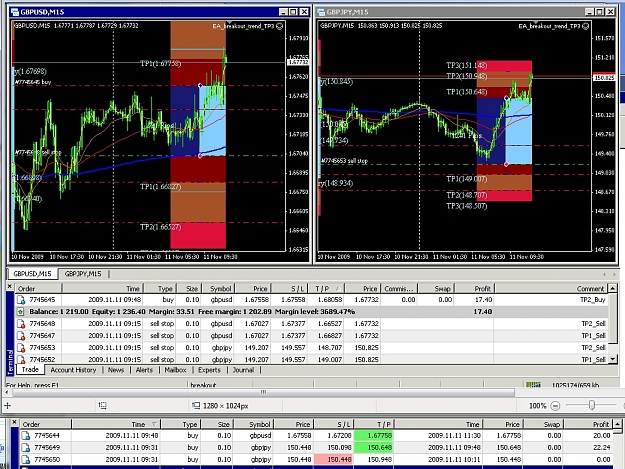Viewport: 625px width, 469px height.
Task: Click the selection size icon in viewer bar
Action: tap(196, 406)
